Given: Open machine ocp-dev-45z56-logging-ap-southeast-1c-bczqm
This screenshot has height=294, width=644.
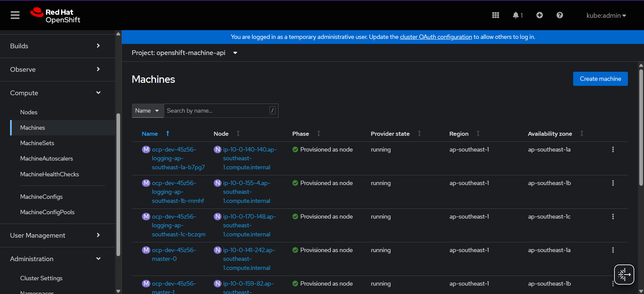Looking at the screenshot, I should click(179, 225).
